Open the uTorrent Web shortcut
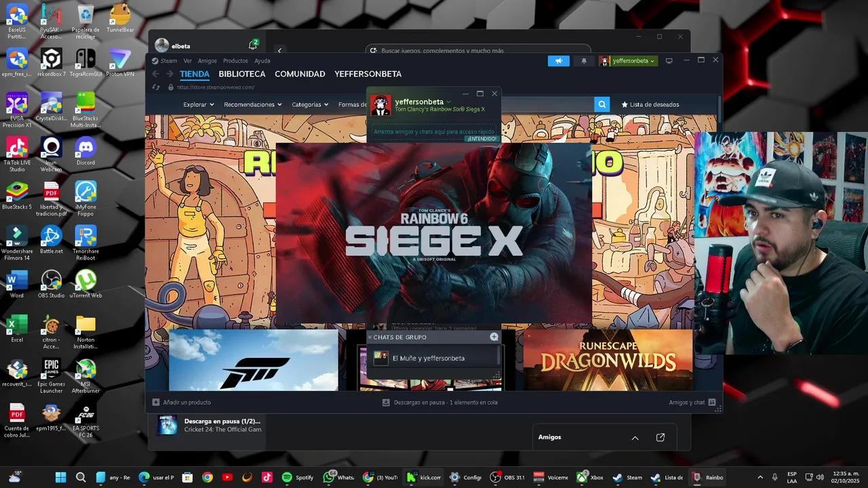This screenshot has width=868, height=488. (x=85, y=284)
